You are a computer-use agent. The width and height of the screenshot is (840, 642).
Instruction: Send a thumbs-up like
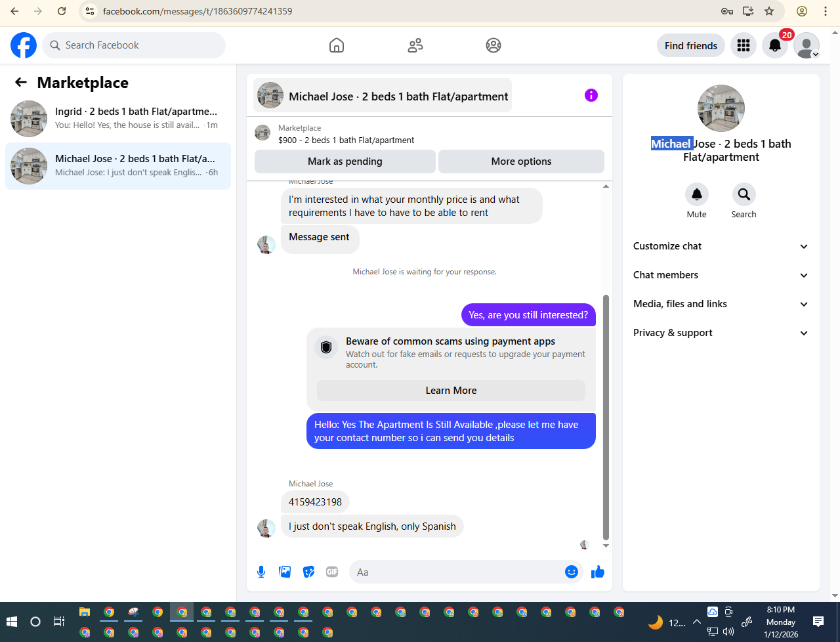tap(598, 572)
